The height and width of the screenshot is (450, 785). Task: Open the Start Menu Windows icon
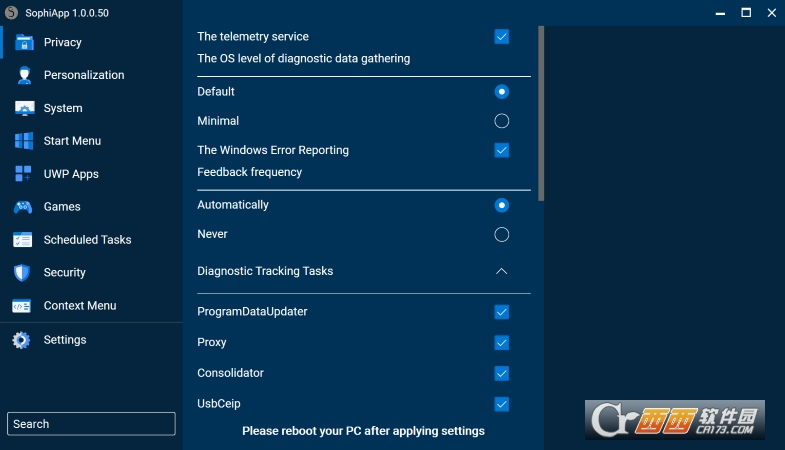click(x=23, y=141)
